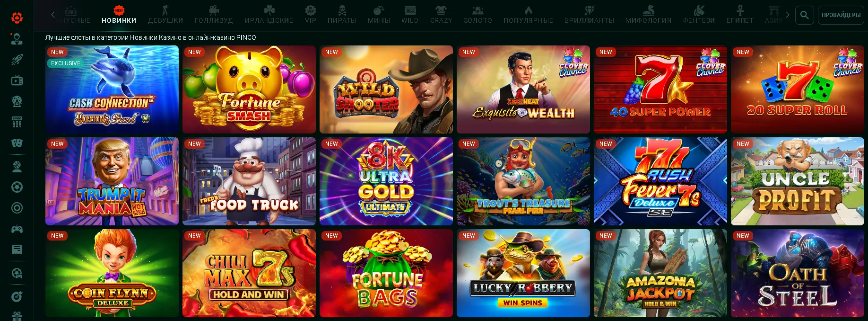The width and height of the screenshot is (868, 321).
Task: Open the live dealer sidebar icon
Action: pyautogui.click(x=17, y=39)
